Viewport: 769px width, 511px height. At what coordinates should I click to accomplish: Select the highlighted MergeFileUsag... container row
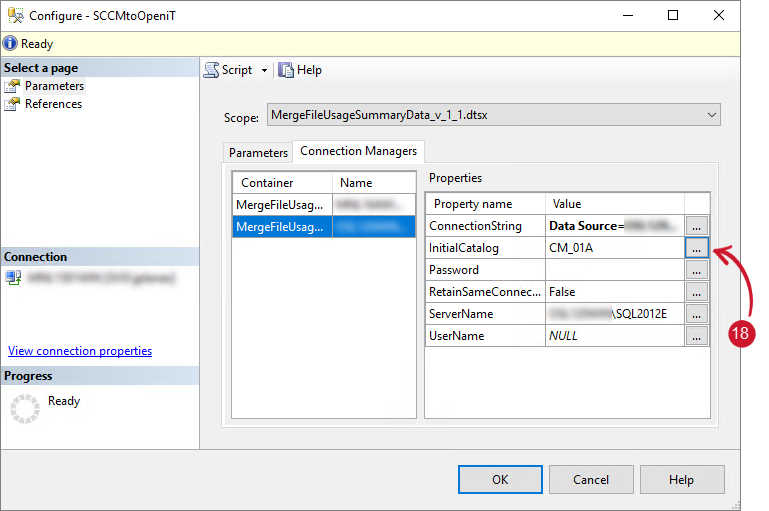click(324, 227)
